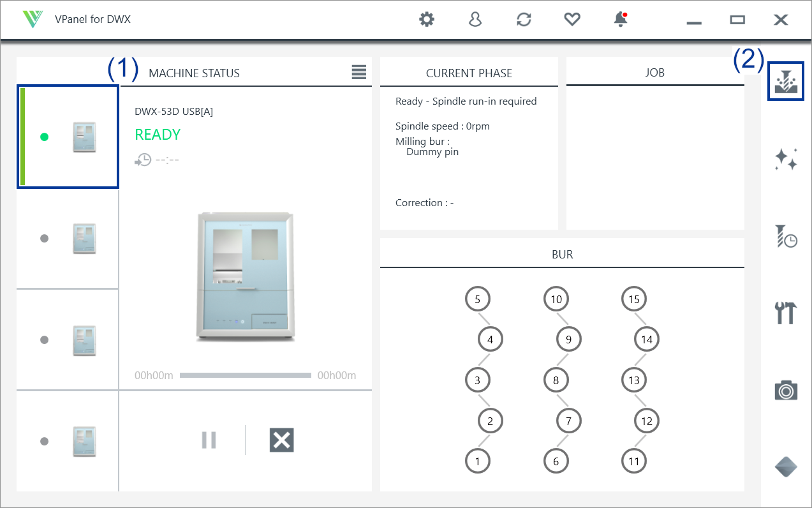Open the notification bell icon
This screenshot has width=812, height=508.
pos(621,20)
